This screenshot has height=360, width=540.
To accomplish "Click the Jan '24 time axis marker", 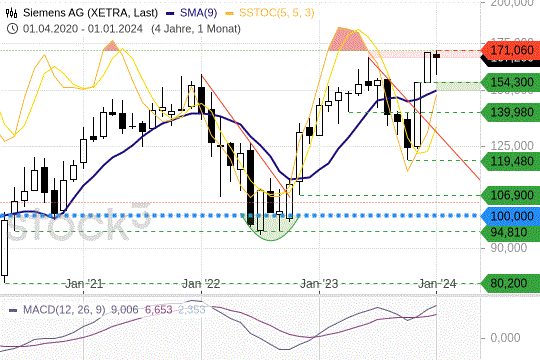I will coord(437,284).
